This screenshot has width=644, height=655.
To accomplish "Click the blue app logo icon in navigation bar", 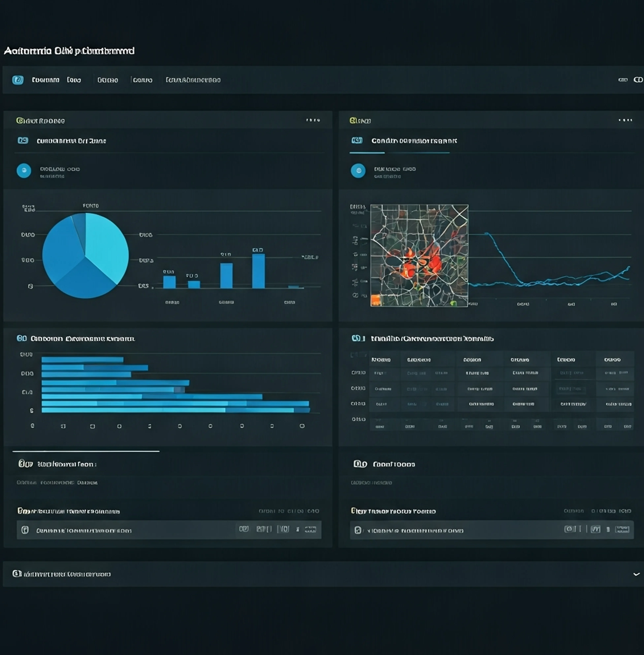I will coord(18,80).
